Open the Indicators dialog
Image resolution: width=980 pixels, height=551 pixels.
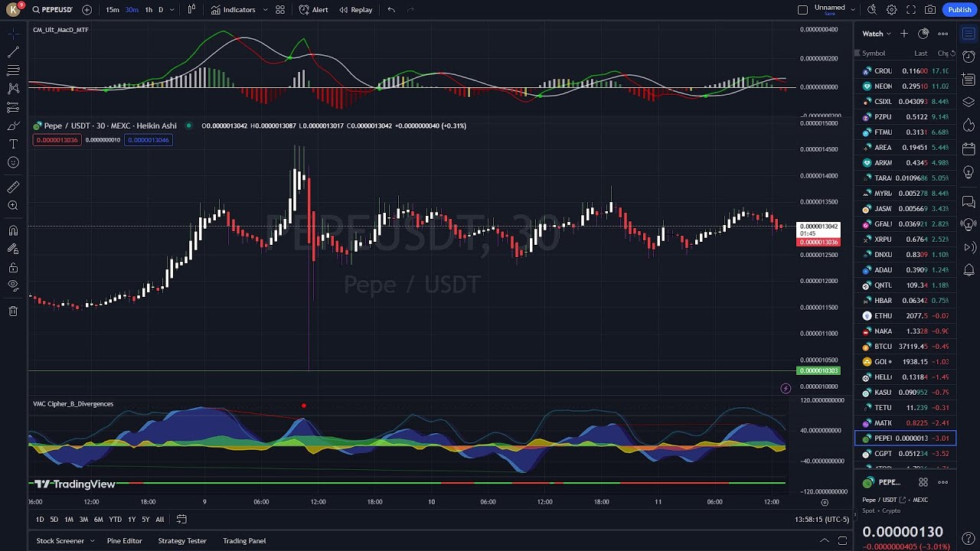coord(234,10)
